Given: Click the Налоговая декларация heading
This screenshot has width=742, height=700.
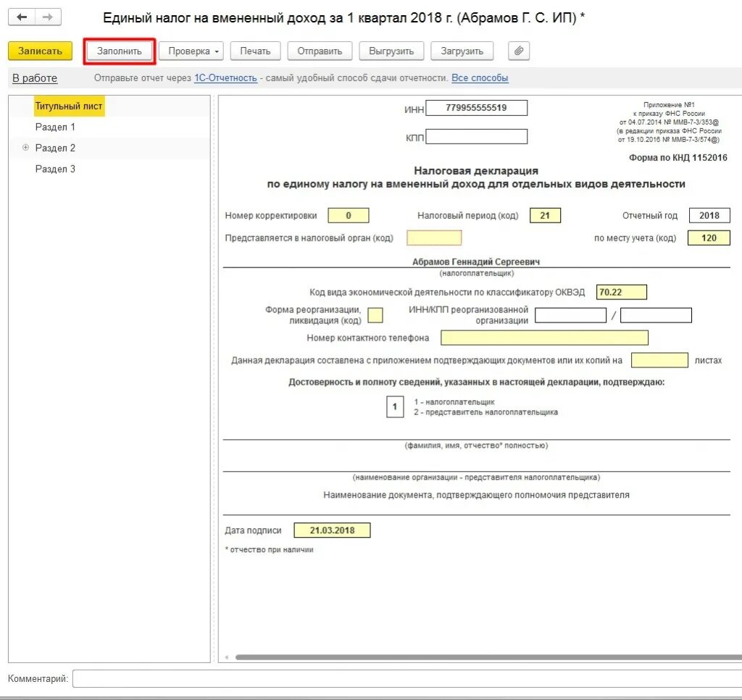Looking at the screenshot, I should [x=476, y=171].
